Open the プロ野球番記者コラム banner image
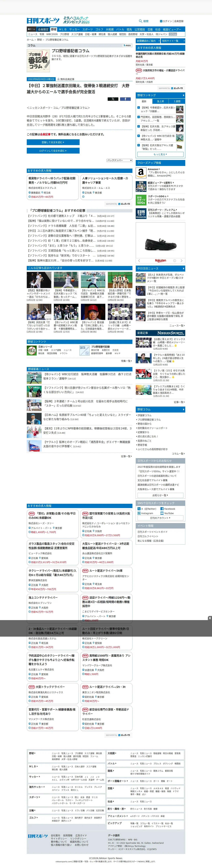Image resolution: width=212 pixels, height=868 pixels. (x=38, y=60)
